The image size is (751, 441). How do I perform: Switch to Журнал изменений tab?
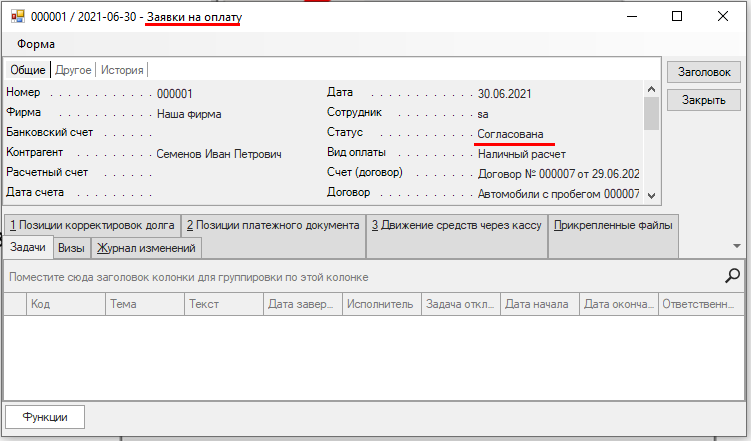pos(147,247)
